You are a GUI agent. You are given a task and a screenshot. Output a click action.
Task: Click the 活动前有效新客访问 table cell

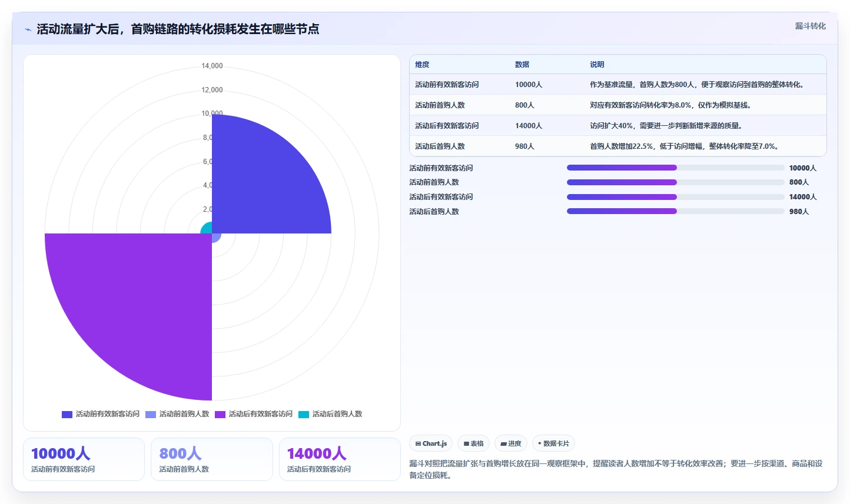click(x=447, y=85)
